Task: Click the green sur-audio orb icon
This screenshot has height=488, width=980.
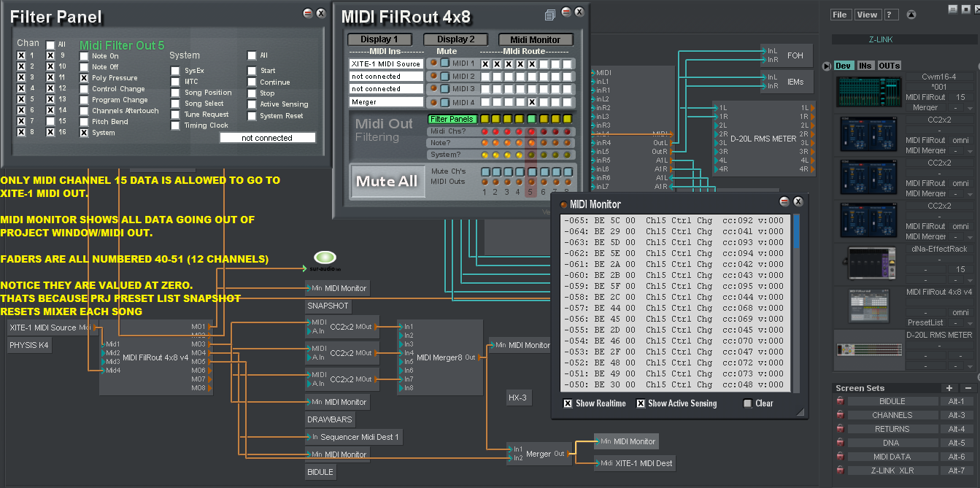Action: click(324, 257)
